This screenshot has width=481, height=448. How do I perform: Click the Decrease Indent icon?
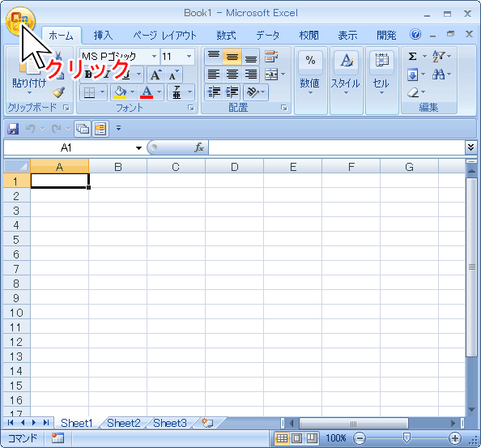pos(214,92)
